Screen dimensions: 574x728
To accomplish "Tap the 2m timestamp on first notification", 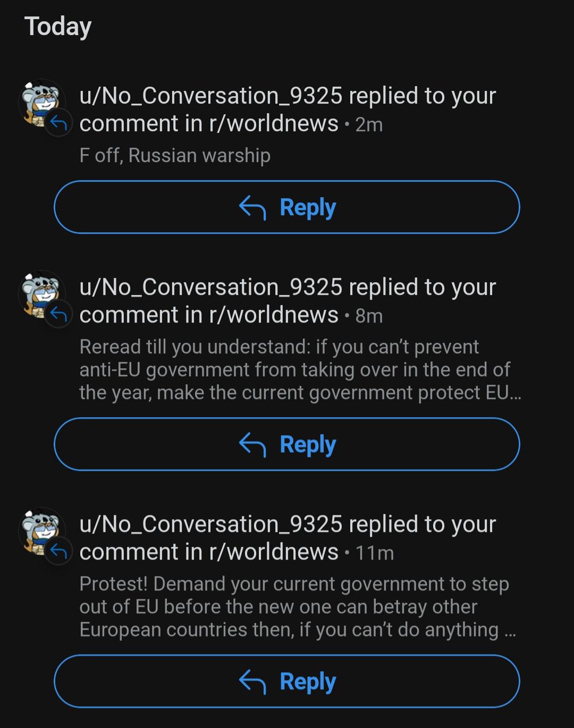I will [x=369, y=124].
